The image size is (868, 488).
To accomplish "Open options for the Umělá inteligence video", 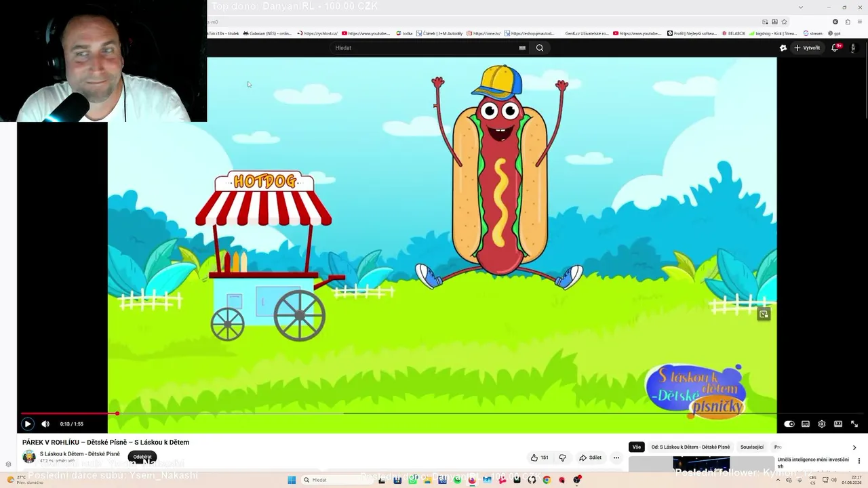I will click(x=859, y=461).
